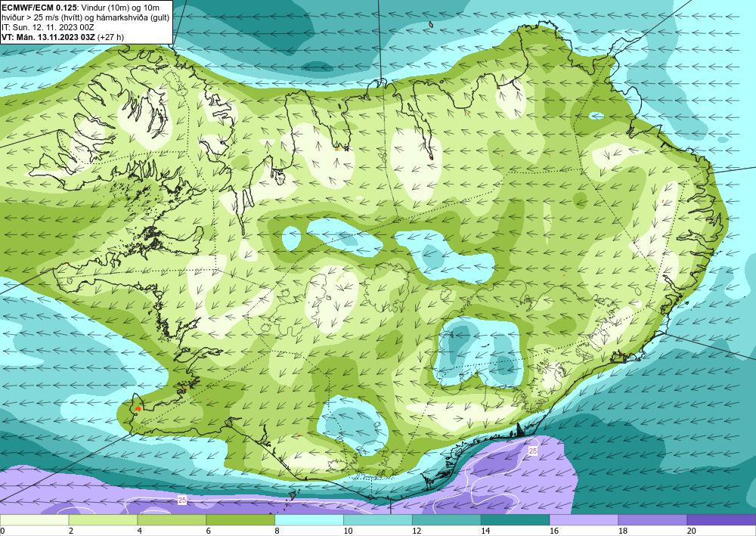This screenshot has height=536, width=756.
Task: Pick the medium green 4–6 m/s legend swatch
Action: 172,520
